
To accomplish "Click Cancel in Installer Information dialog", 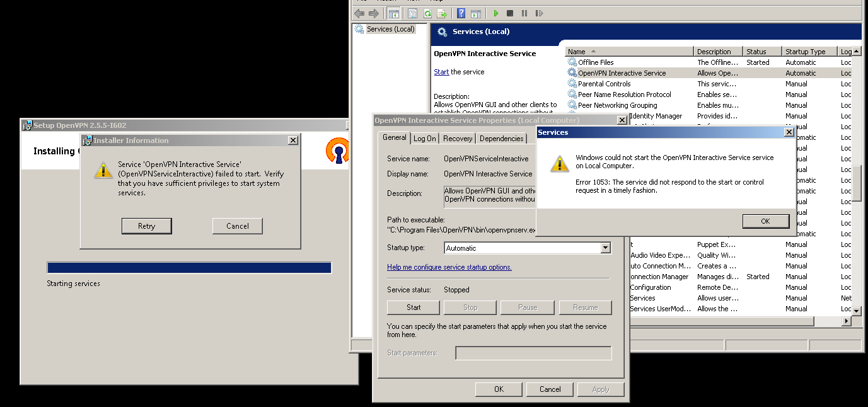I will click(x=238, y=226).
